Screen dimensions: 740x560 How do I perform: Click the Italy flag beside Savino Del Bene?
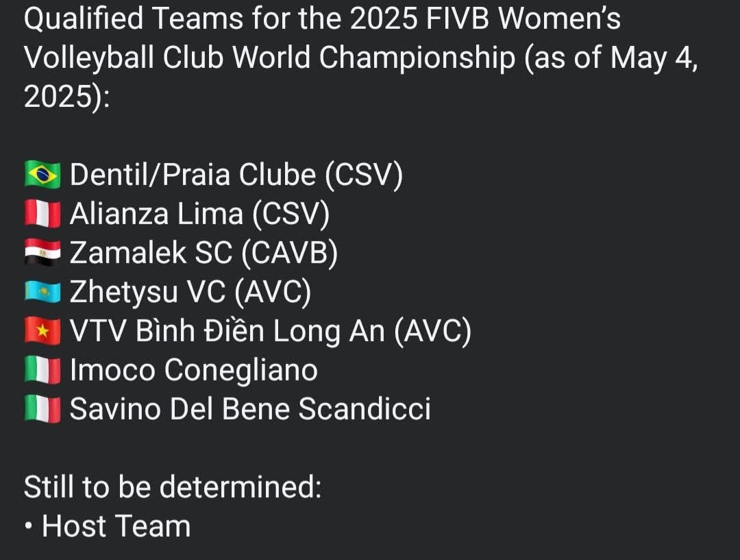pyautogui.click(x=42, y=409)
